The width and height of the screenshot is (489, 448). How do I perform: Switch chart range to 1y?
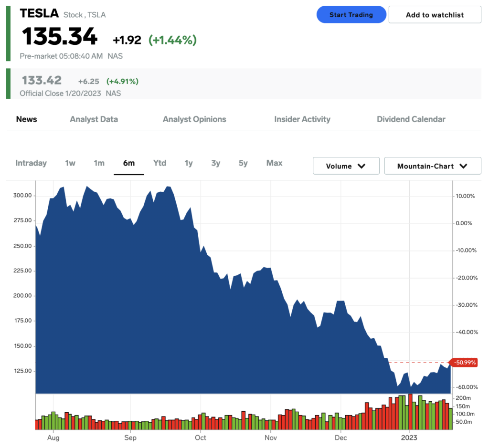(x=189, y=163)
